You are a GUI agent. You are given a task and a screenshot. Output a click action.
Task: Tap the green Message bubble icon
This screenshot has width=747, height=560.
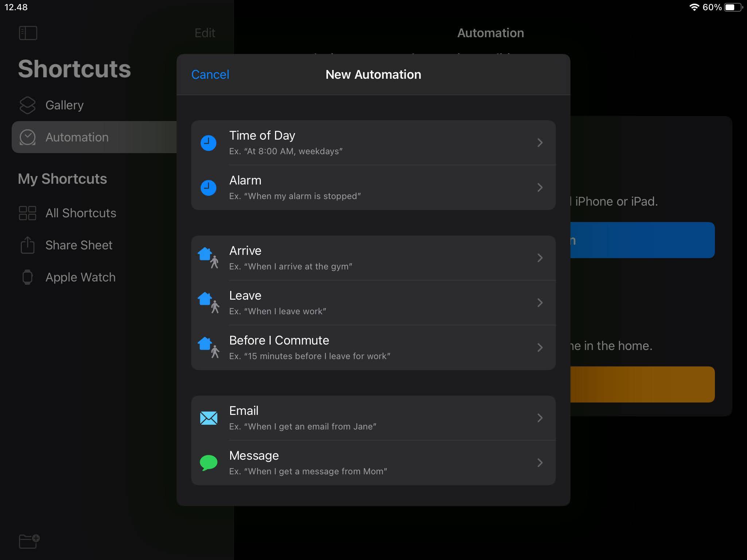[x=209, y=463]
